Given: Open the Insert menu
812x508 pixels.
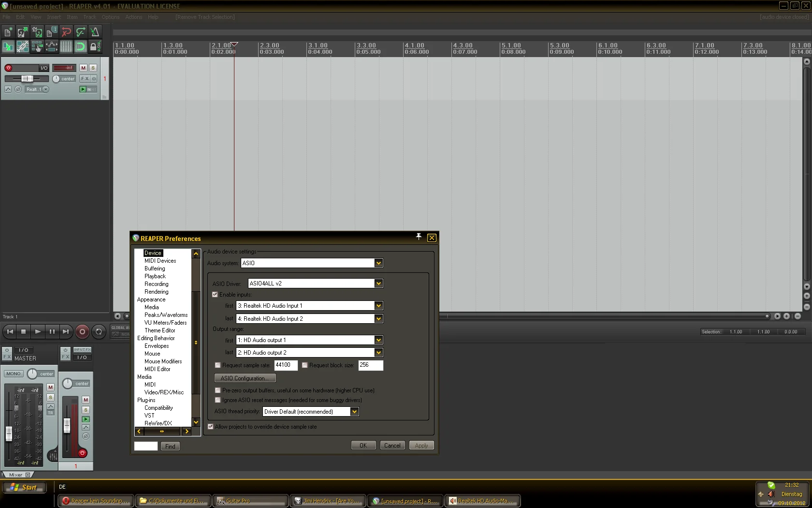Looking at the screenshot, I should click(54, 17).
